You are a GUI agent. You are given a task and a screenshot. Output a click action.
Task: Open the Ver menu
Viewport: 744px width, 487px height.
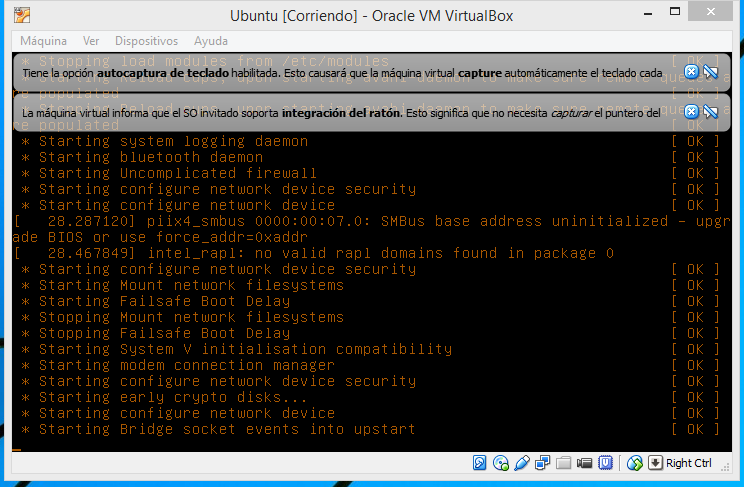tap(91, 41)
